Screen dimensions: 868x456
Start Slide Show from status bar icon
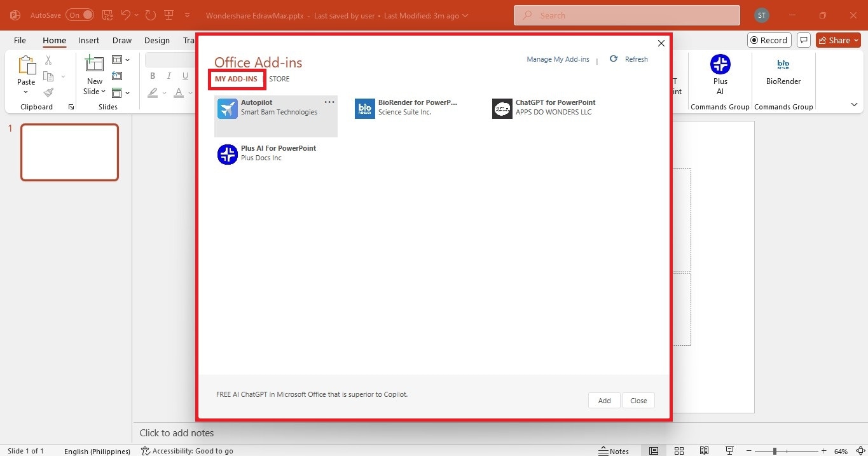(x=730, y=451)
